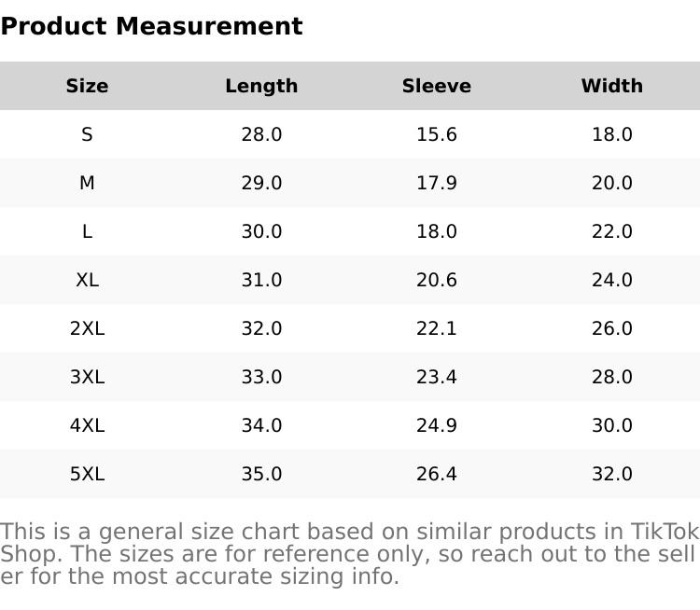Click the 20.6 sleeve value for XL
This screenshot has width=700, height=610.
(x=436, y=280)
